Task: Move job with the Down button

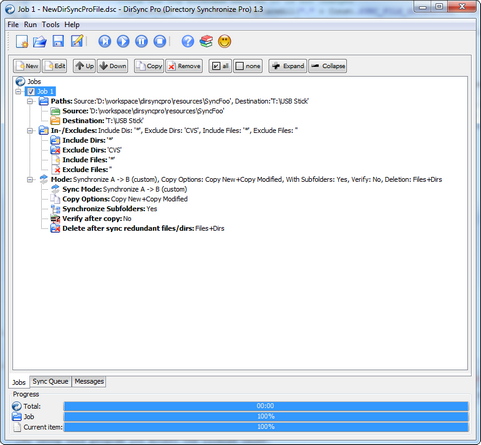Action: click(113, 66)
